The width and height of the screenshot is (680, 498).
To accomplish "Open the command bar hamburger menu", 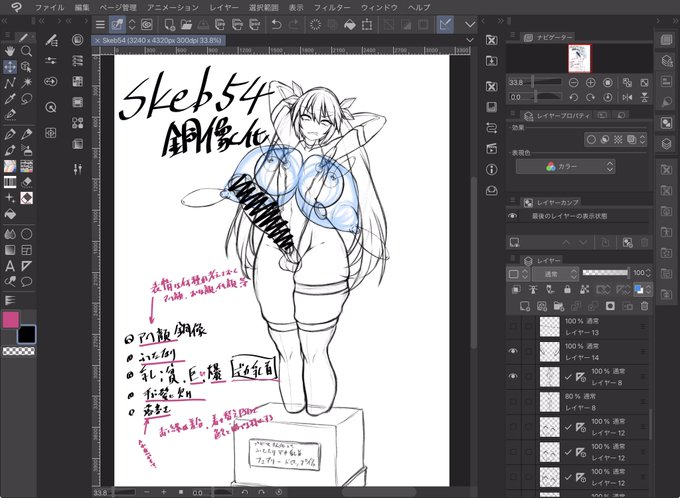I will [x=100, y=25].
